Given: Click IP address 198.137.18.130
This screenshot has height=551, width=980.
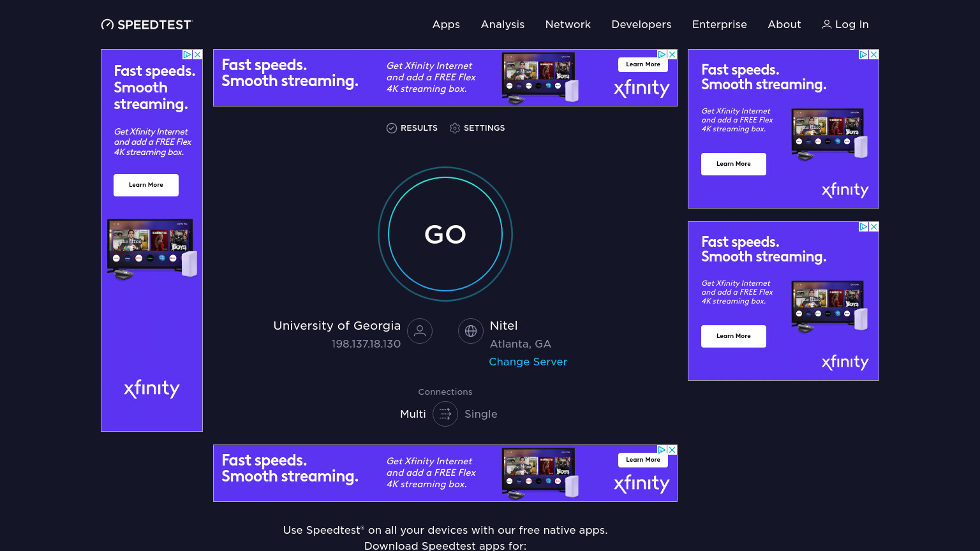Looking at the screenshot, I should (x=366, y=344).
